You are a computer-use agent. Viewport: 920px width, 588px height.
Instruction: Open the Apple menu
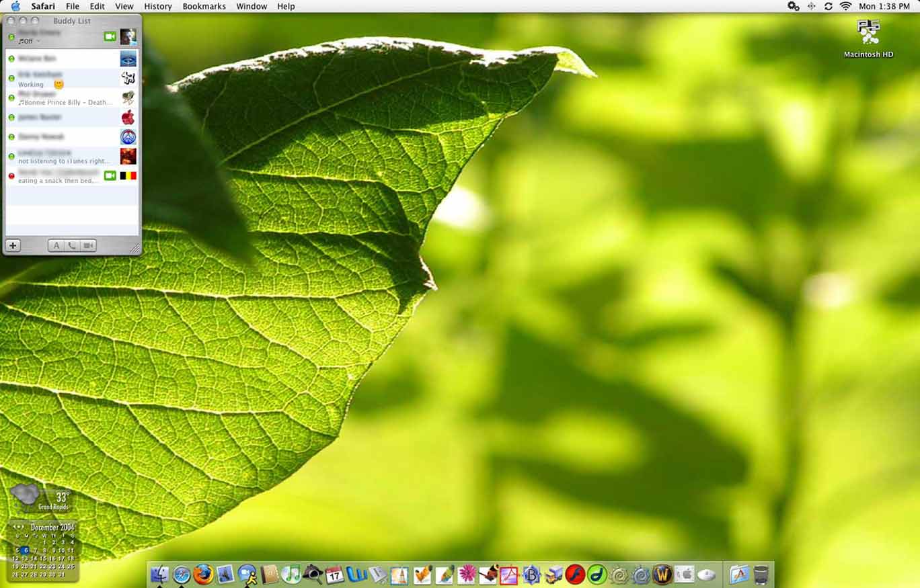(15, 6)
